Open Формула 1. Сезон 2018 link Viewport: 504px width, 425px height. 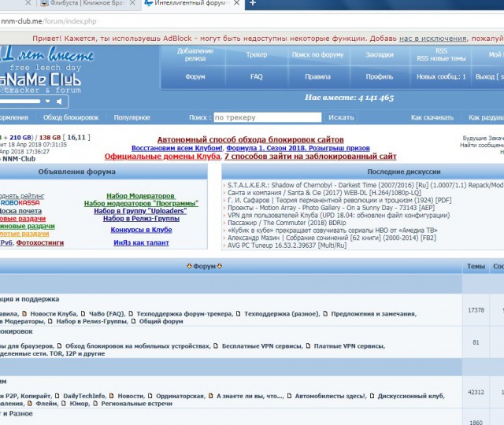(298, 148)
